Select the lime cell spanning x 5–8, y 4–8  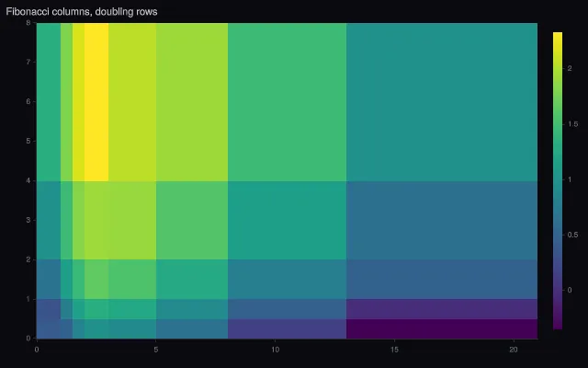click(x=192, y=102)
